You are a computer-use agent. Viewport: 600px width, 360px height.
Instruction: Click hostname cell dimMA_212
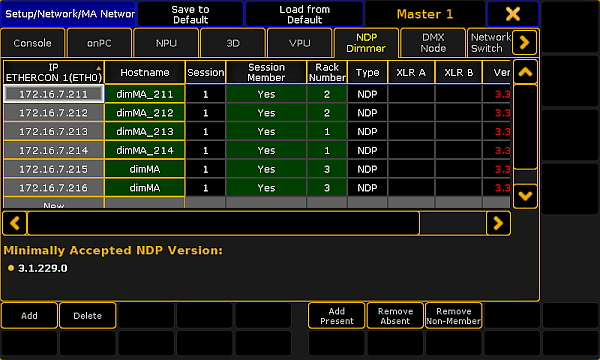pyautogui.click(x=145, y=113)
